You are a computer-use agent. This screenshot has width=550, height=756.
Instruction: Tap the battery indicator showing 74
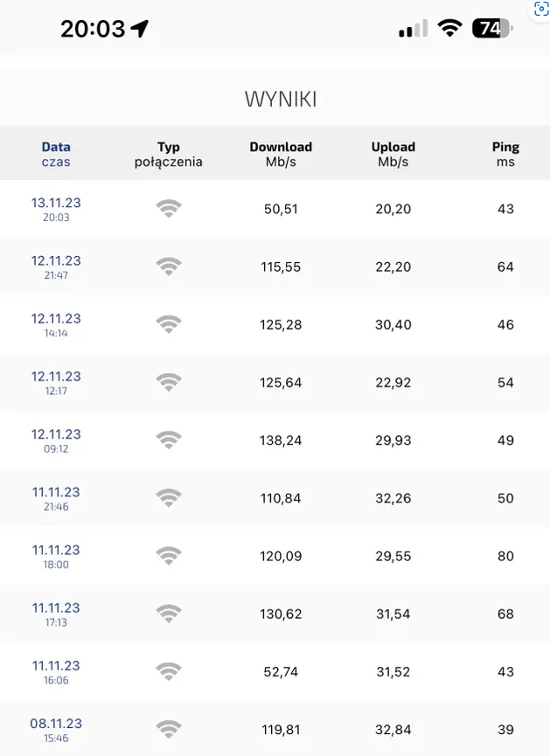click(491, 29)
